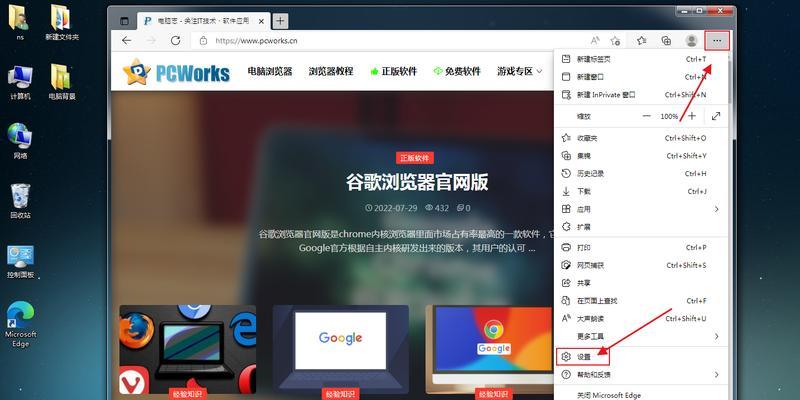Viewport: 800px width, 400px height.
Task: Click the 浏览器教程 nav link
Action: [x=331, y=71]
